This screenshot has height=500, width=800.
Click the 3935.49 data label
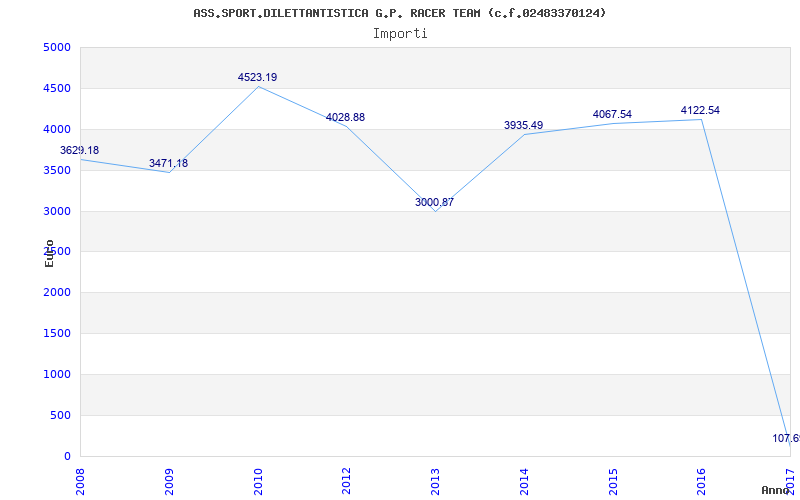523,126
